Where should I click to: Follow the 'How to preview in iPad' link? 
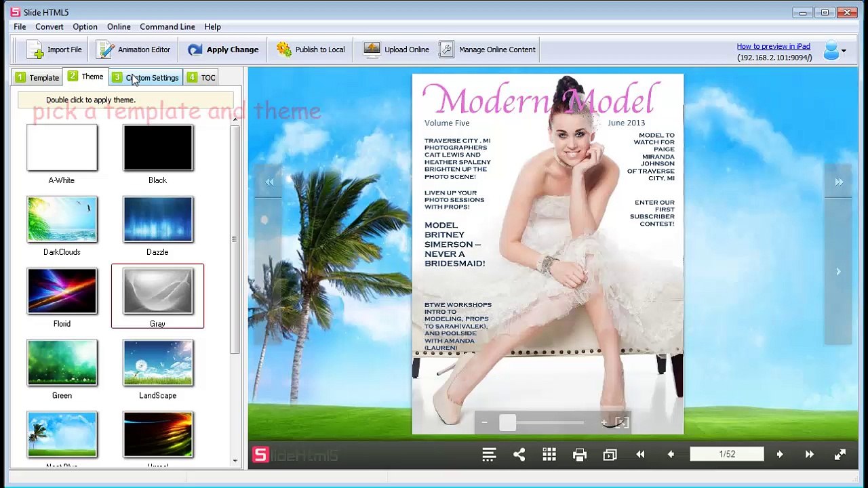[774, 46]
